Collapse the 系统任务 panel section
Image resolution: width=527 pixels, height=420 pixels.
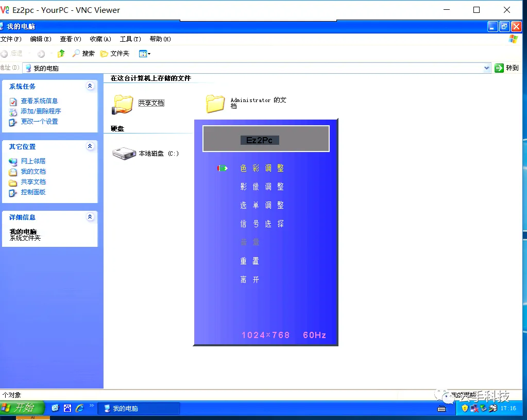point(90,87)
